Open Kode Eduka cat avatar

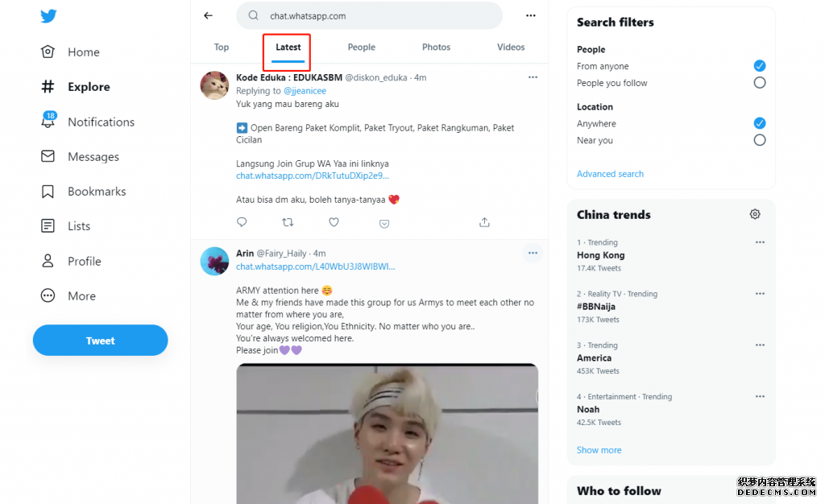point(214,85)
